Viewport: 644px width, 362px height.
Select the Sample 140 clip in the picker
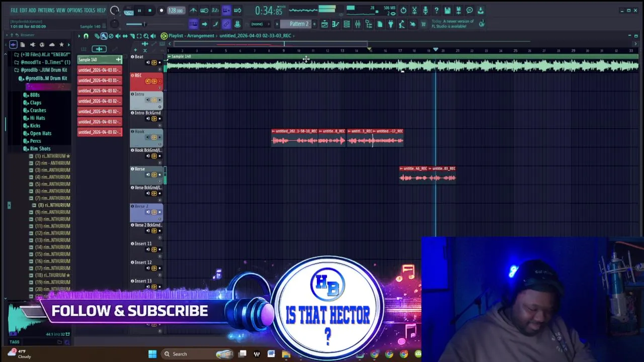tap(100, 60)
